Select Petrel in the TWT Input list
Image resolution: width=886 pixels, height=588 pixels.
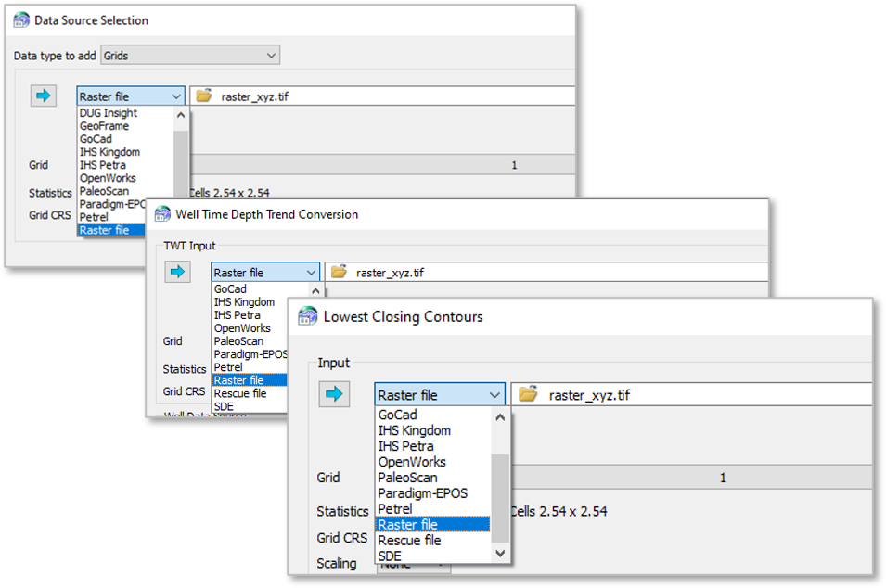tap(227, 366)
